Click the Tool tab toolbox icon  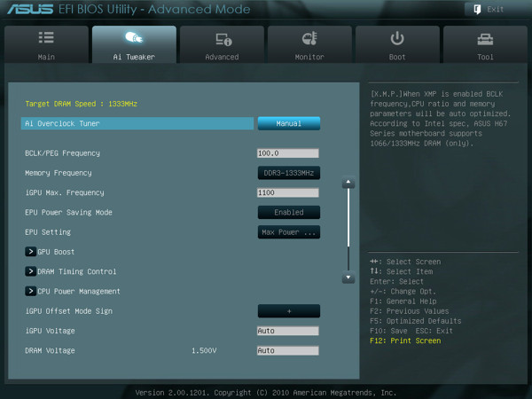485,39
